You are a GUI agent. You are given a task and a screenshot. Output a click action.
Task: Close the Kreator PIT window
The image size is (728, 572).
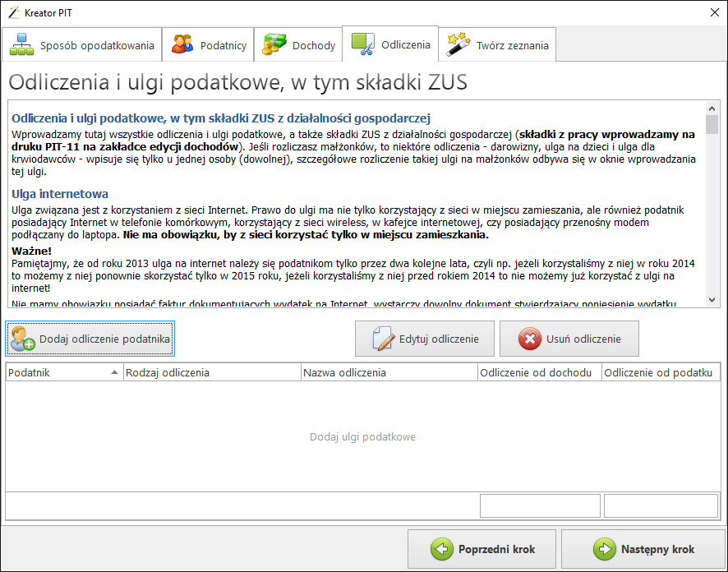712,12
